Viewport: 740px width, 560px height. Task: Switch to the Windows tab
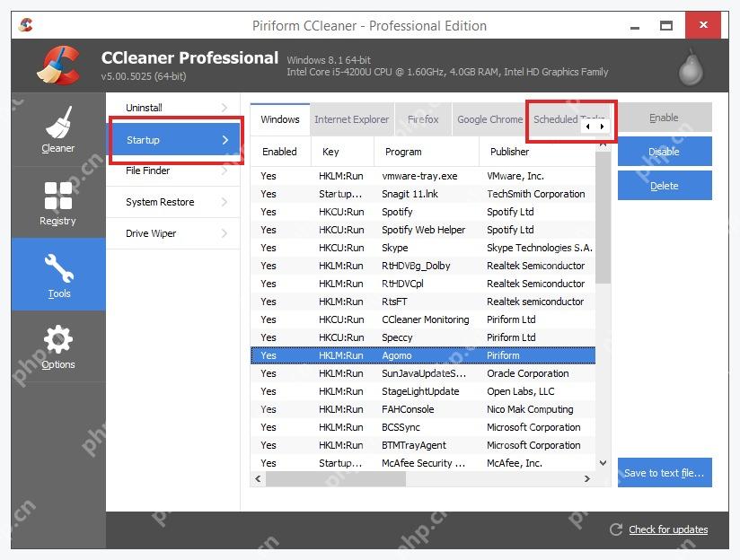click(x=280, y=119)
